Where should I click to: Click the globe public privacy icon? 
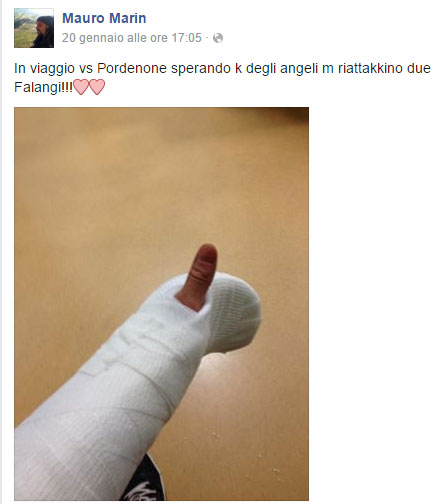coord(218,38)
